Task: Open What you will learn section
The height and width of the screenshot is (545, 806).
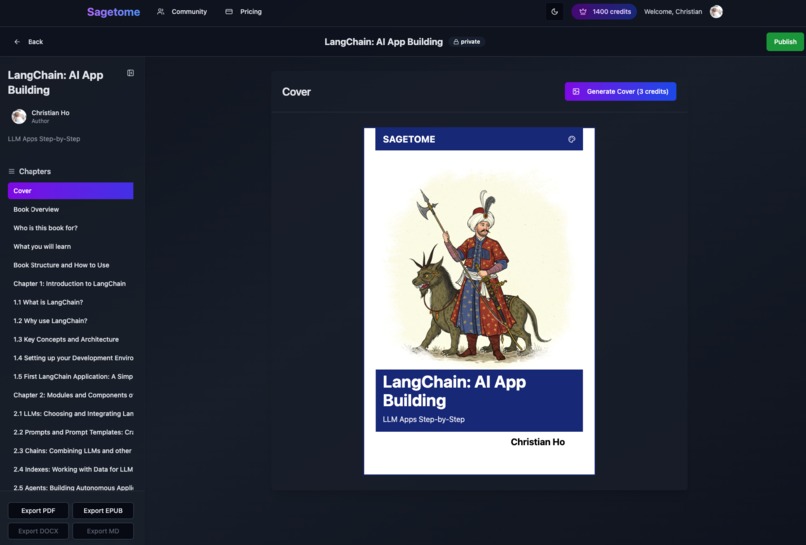Action: [70, 246]
